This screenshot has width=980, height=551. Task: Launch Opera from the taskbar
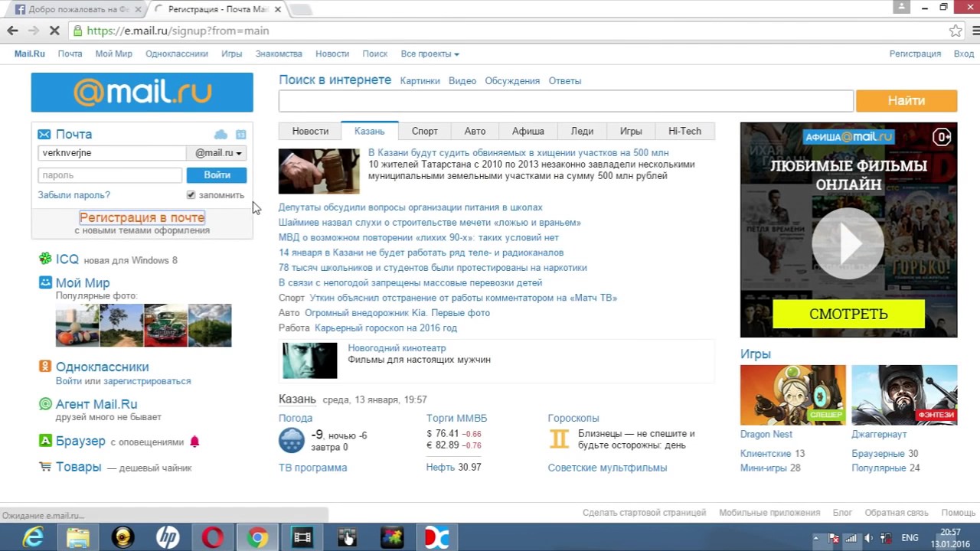213,538
